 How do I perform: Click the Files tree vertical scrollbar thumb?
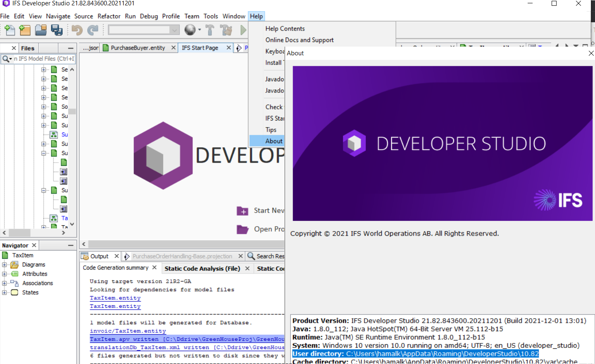(x=72, y=111)
